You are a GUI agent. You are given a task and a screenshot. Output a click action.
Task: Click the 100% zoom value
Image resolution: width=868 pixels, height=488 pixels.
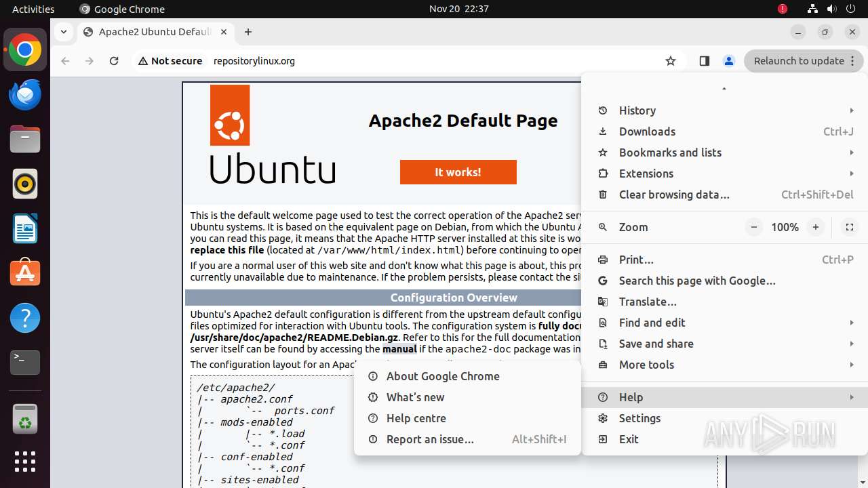[785, 227]
